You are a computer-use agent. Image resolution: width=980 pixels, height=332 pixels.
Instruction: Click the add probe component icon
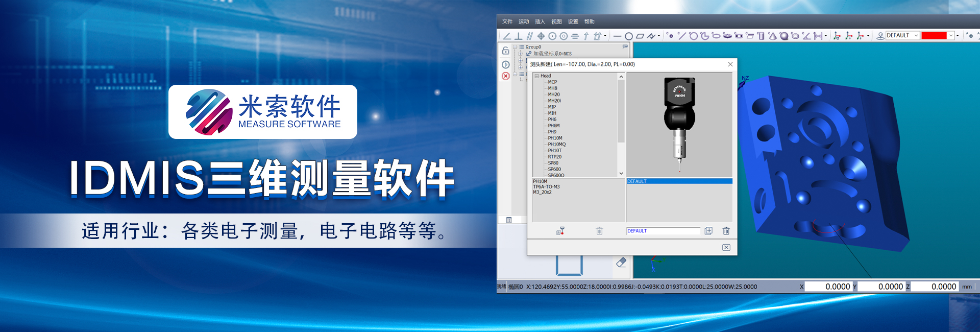[560, 231]
